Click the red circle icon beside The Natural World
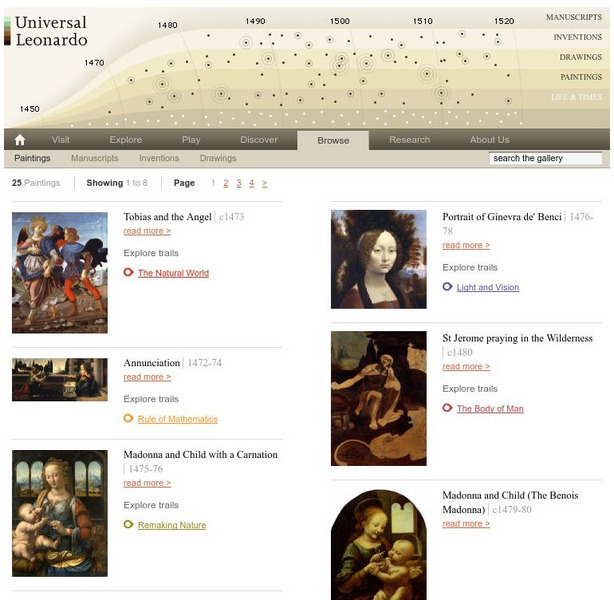The width and height of the screenshot is (614, 600). tap(128, 272)
